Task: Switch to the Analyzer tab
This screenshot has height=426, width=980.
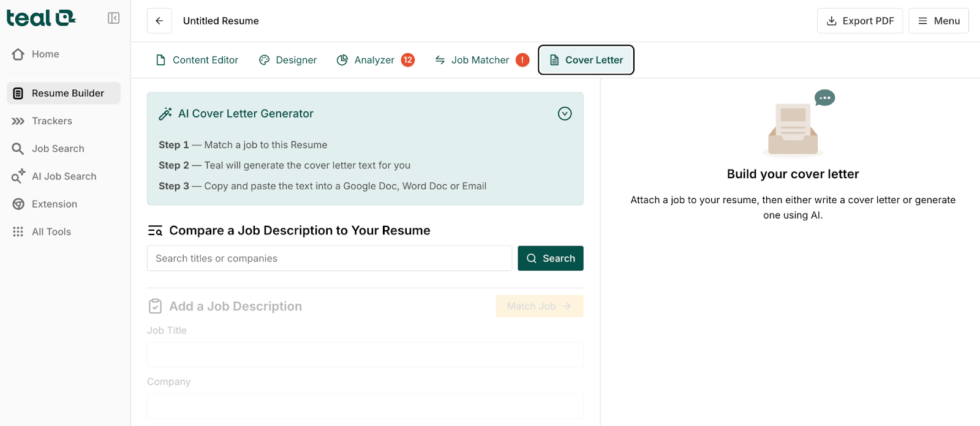Action: (375, 60)
